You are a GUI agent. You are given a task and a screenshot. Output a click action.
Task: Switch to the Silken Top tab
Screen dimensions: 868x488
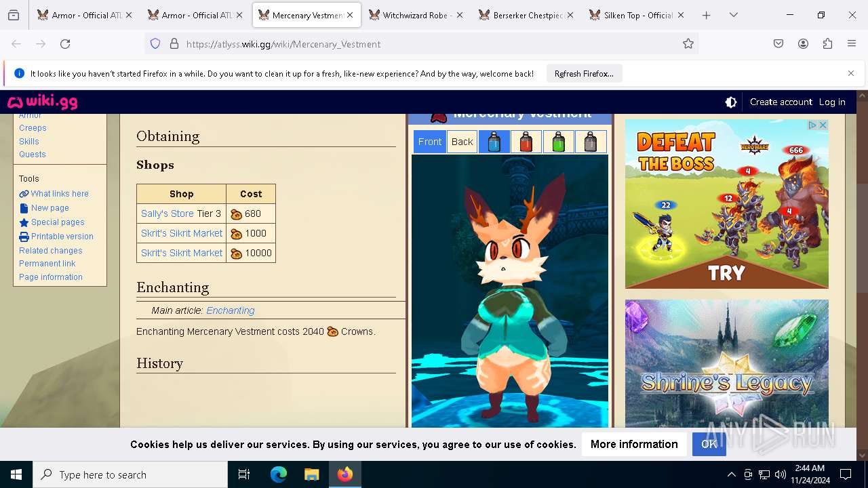pos(636,15)
